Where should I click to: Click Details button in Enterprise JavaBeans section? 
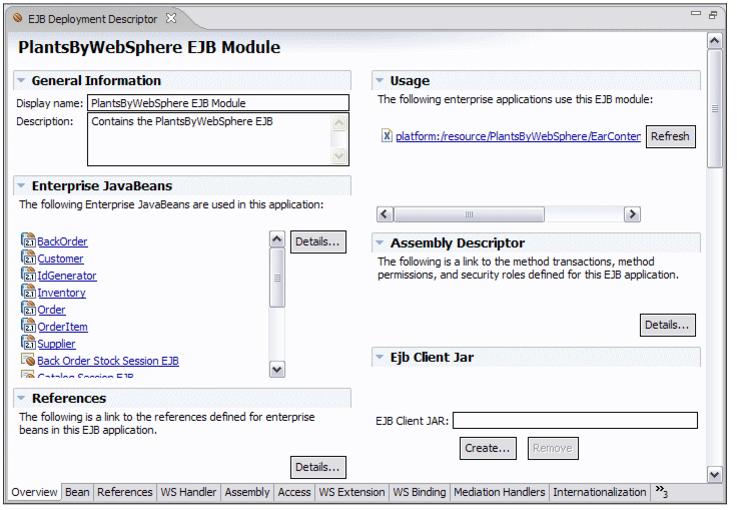pos(318,242)
